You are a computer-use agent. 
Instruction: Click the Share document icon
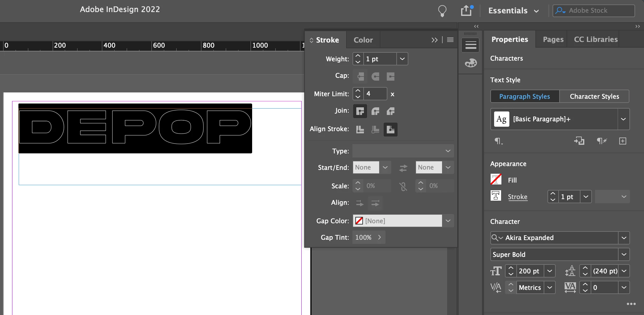[x=467, y=10]
